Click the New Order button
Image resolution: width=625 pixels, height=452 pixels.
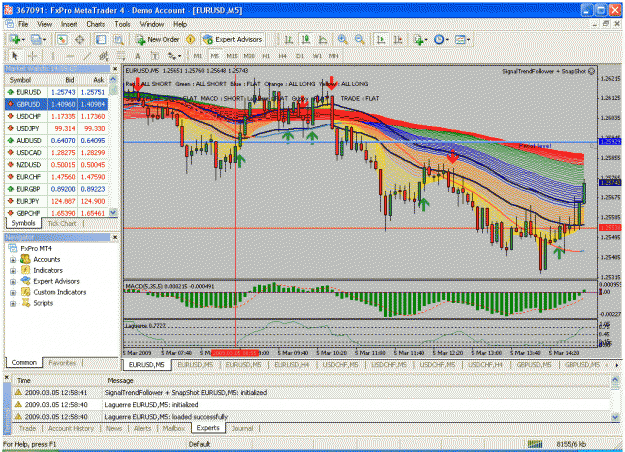coord(158,39)
